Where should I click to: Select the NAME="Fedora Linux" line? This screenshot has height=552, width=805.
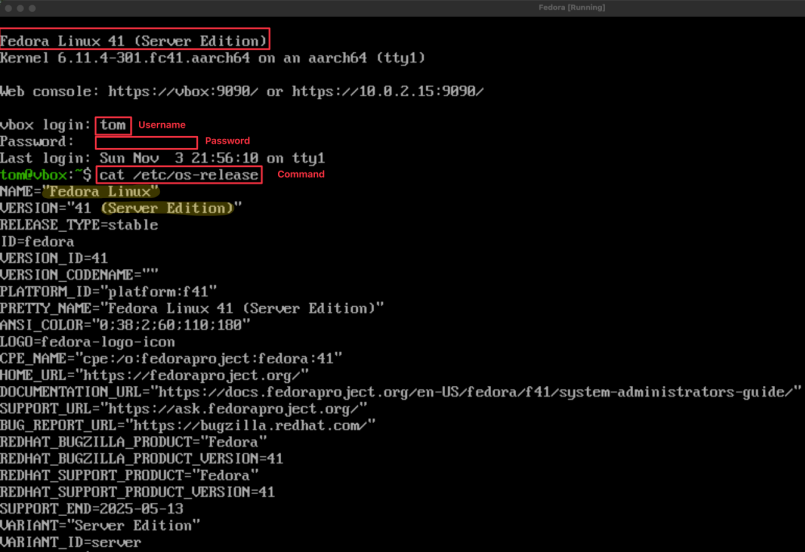click(79, 192)
